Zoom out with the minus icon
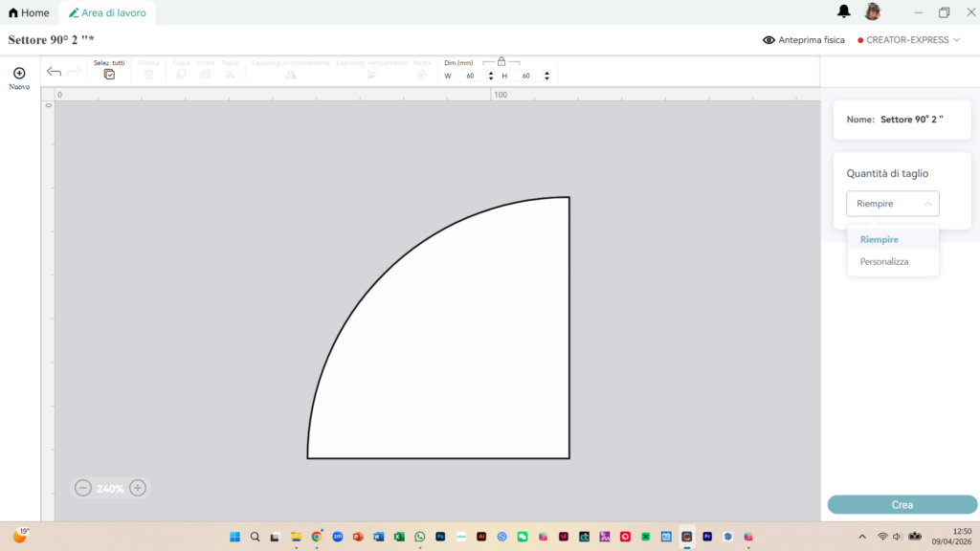The width and height of the screenshot is (980, 551). (x=83, y=488)
